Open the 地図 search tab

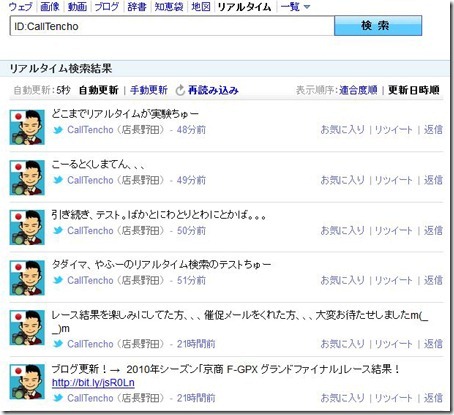(201, 6)
